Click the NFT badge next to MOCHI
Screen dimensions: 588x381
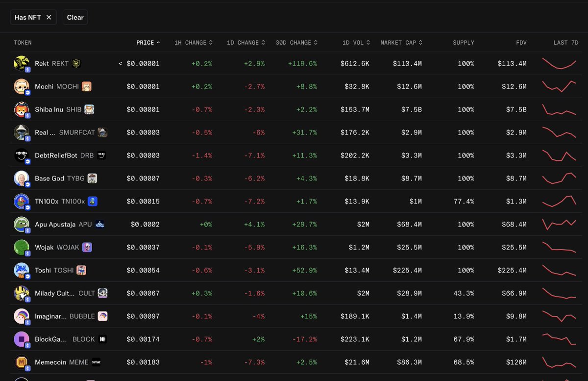(x=87, y=87)
